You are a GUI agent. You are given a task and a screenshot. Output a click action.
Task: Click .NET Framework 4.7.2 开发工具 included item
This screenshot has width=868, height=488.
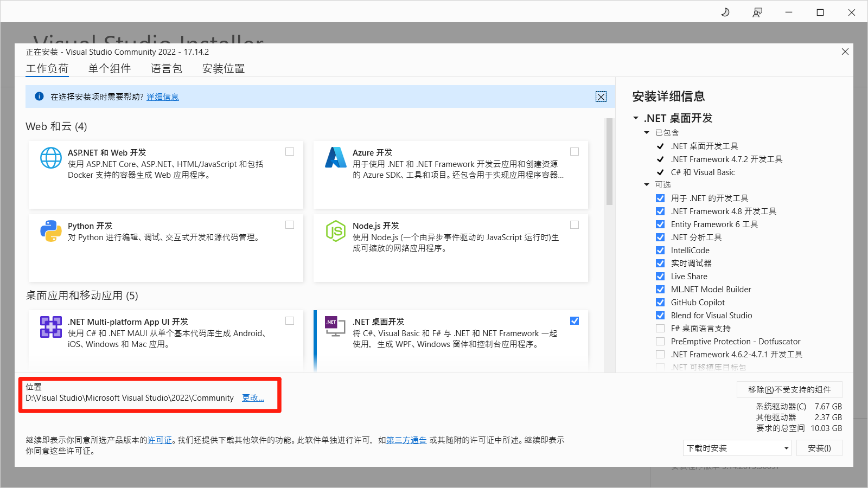[726, 159]
